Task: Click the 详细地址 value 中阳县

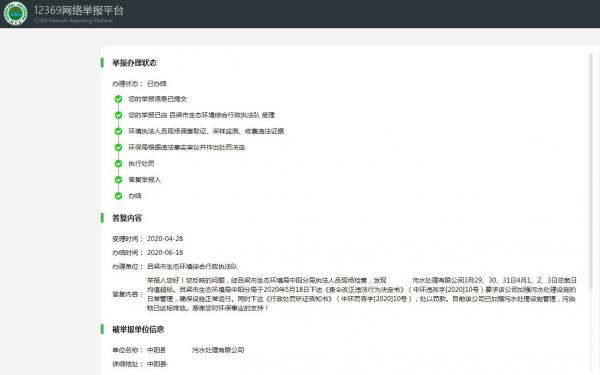Action: point(157,364)
